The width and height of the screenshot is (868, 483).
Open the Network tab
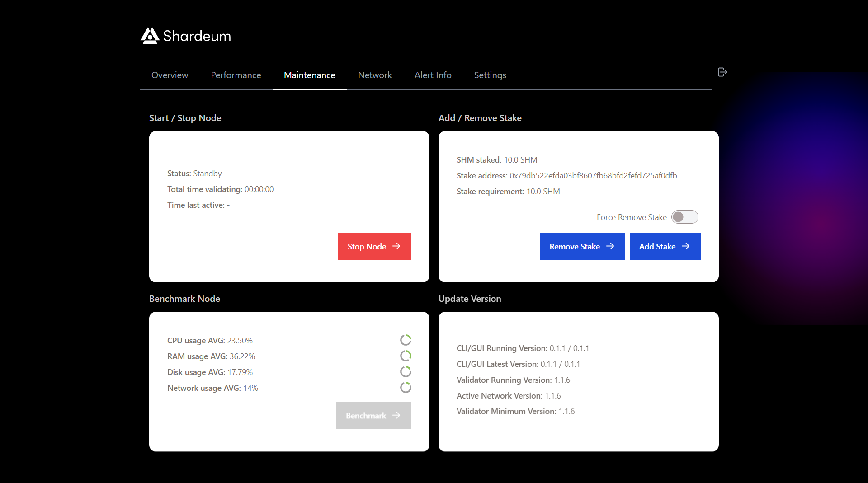click(375, 75)
